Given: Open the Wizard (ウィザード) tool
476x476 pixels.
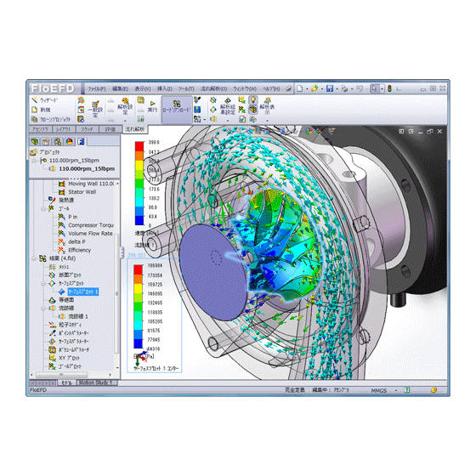Looking at the screenshot, I should 46,100.
